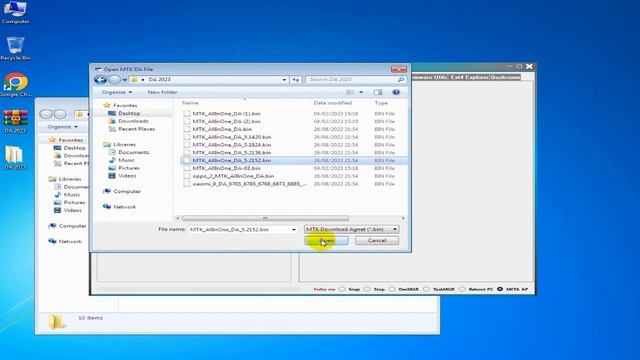Select file MTK_AllInOne_DA-03.bin
Image resolution: width=640 pixels, height=360 pixels.
(x=226, y=168)
